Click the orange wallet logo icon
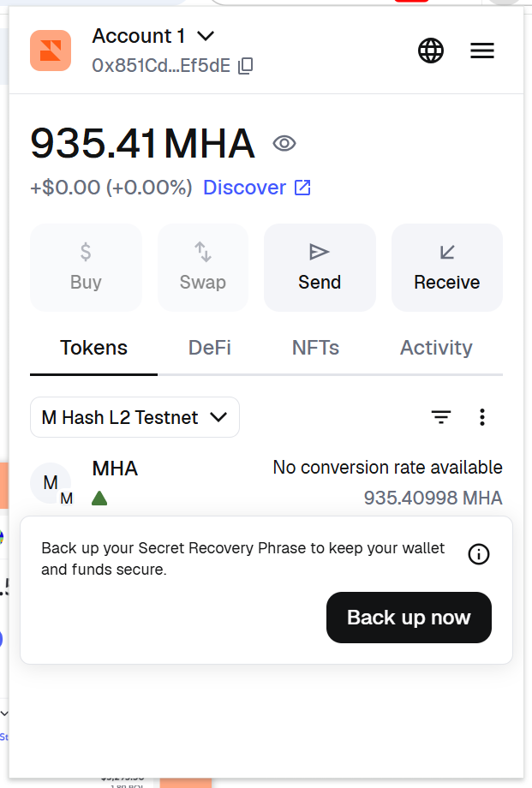 click(x=51, y=51)
